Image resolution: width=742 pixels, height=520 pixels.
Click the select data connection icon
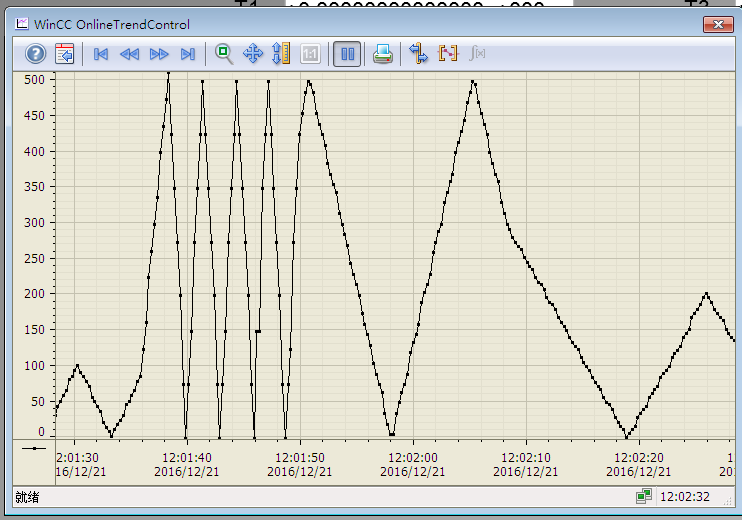tap(419, 54)
